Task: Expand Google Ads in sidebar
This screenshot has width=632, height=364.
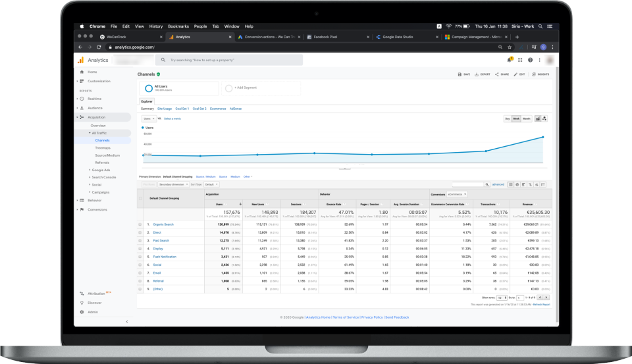Action: tap(99, 170)
